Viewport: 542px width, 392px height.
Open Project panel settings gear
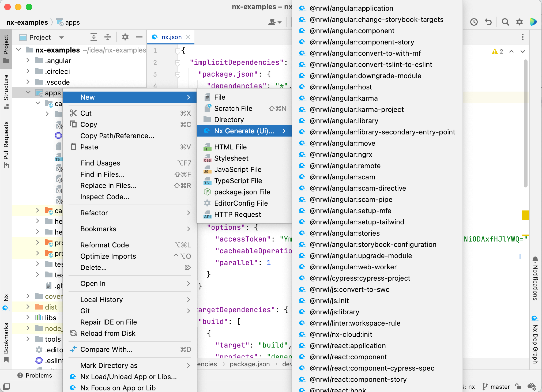(125, 37)
